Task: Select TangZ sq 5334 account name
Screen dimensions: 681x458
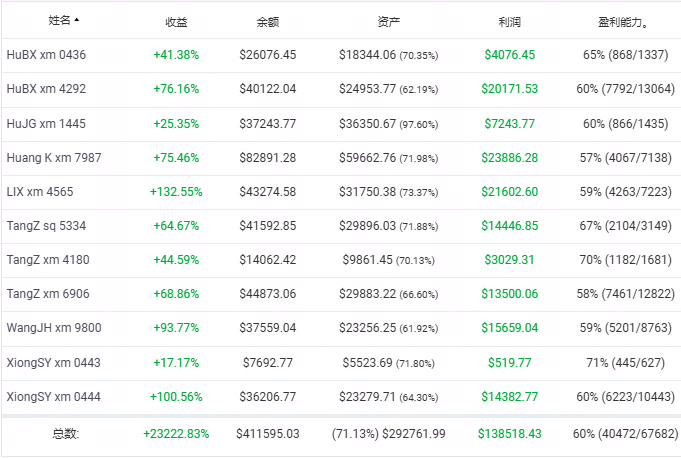Action: 46,226
